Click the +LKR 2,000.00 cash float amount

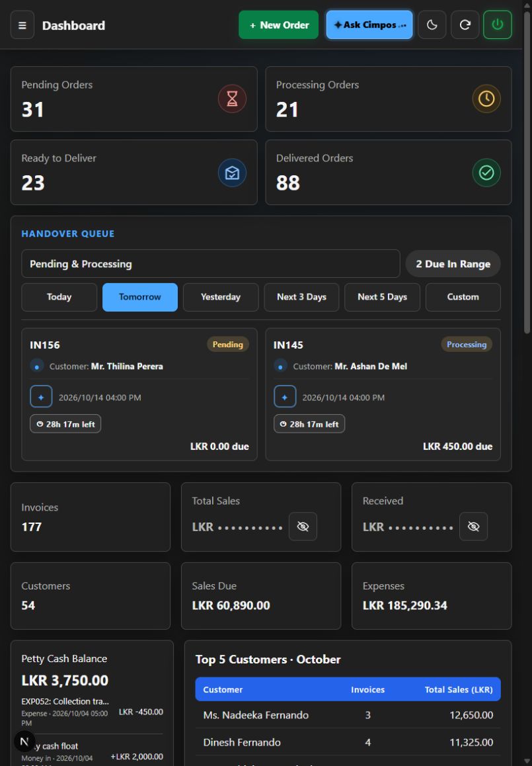[x=137, y=757]
